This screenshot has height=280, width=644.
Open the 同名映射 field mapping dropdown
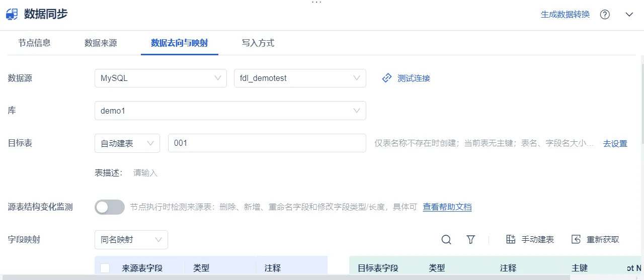(x=131, y=240)
